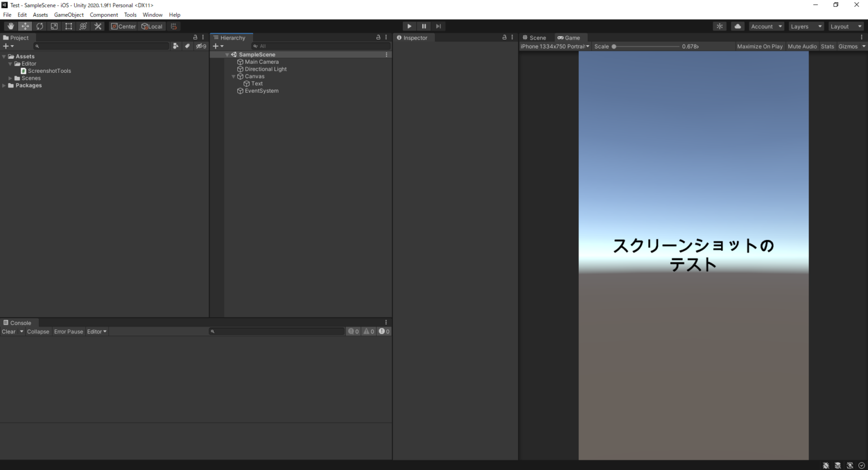Click the Pause button

[424, 27]
